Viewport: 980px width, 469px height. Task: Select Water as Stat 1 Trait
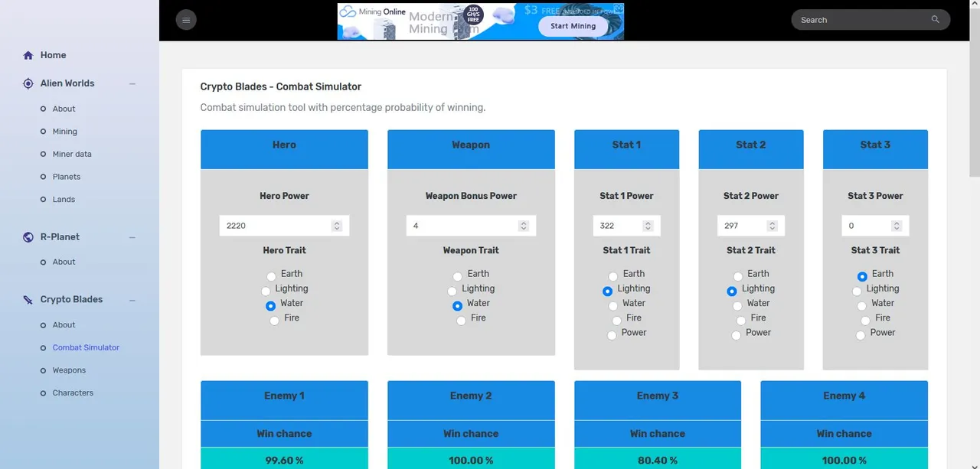click(x=614, y=306)
